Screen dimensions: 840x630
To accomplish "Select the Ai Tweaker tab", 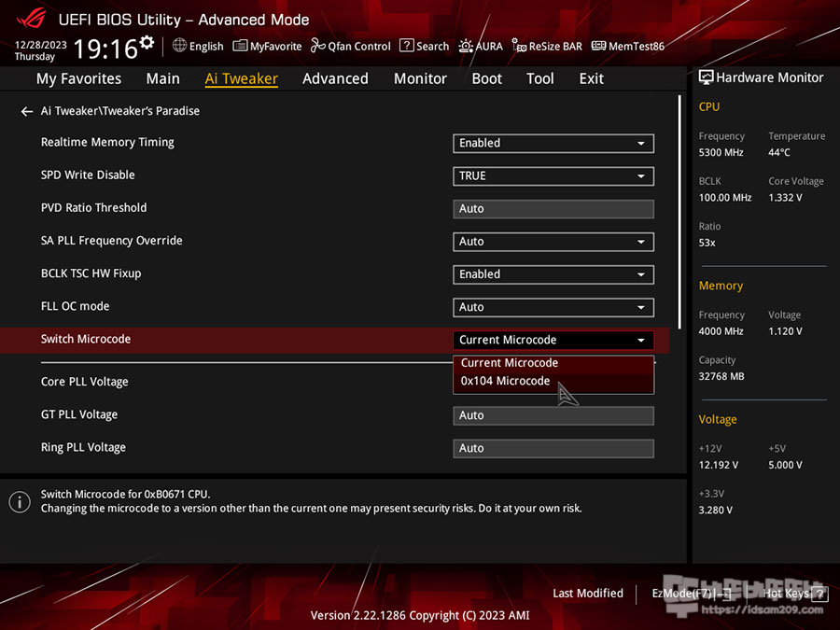I will pos(241,78).
